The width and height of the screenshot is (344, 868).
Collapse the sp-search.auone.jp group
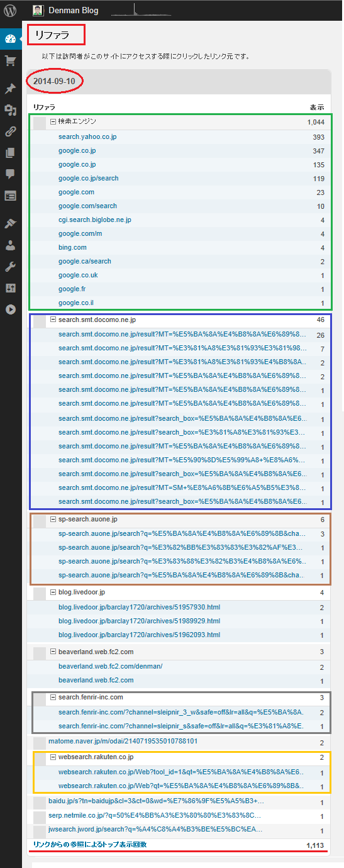pyautogui.click(x=53, y=520)
